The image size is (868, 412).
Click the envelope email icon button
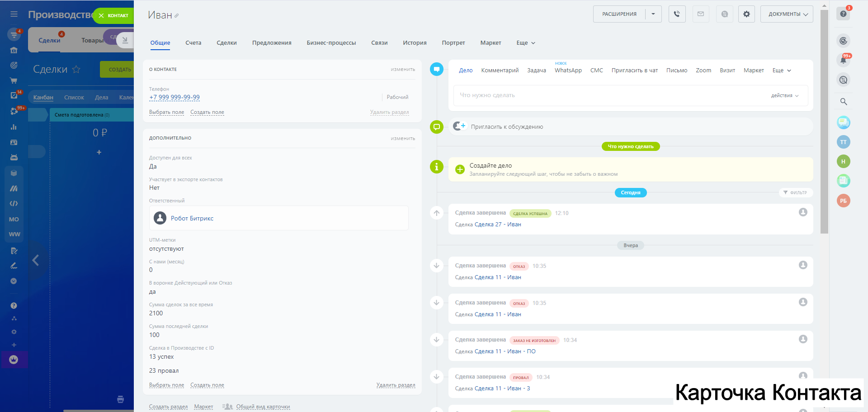700,14
